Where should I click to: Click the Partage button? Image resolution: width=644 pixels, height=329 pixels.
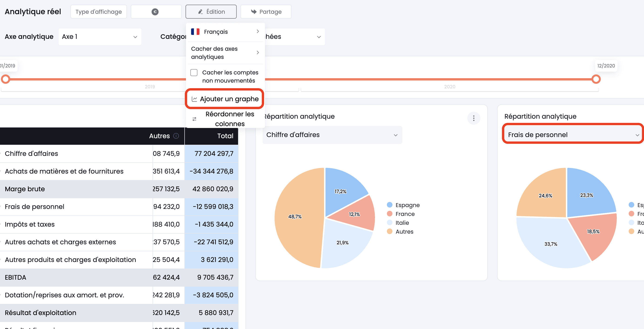pos(266,12)
